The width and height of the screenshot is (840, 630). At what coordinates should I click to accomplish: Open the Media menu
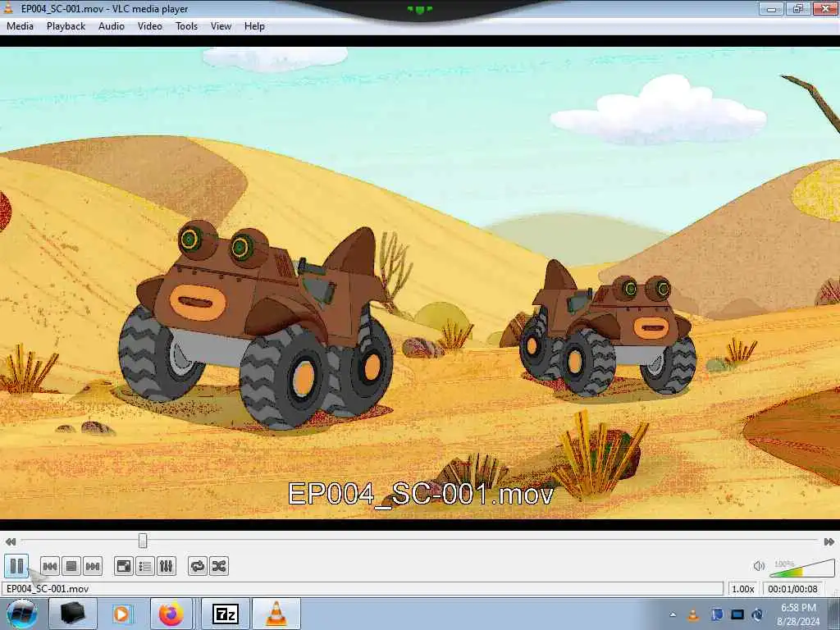click(x=20, y=26)
